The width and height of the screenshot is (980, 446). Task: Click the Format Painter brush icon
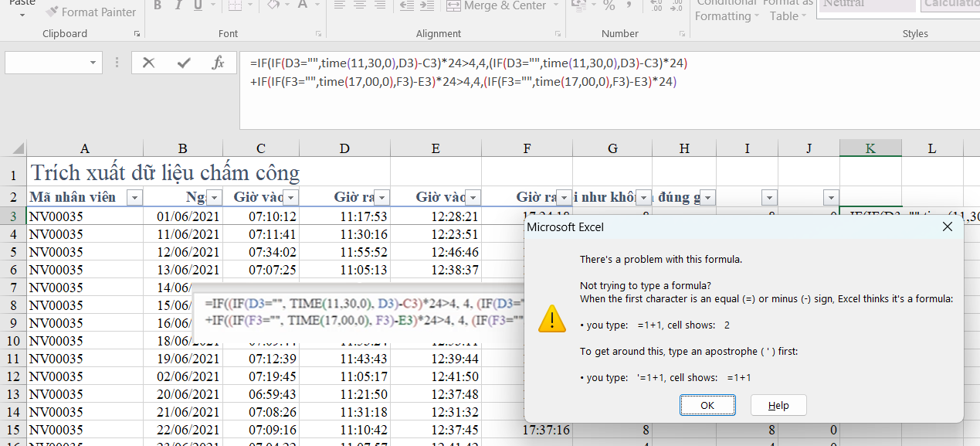(52, 12)
